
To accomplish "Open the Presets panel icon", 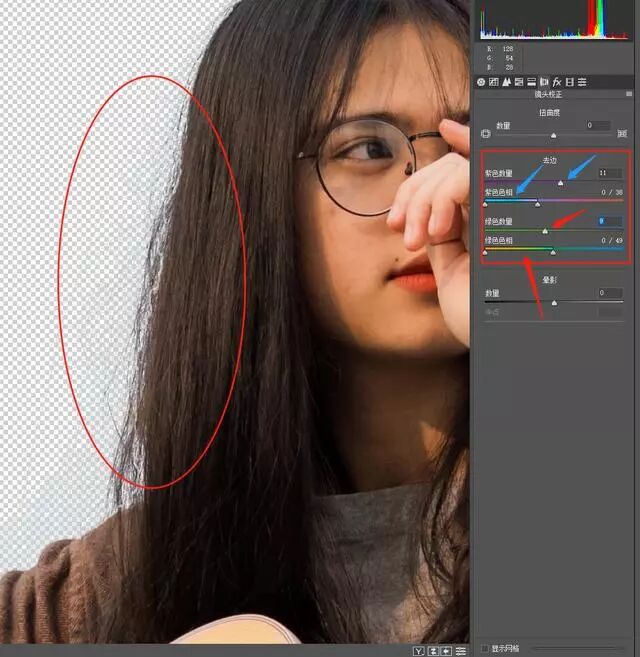I will pyautogui.click(x=582, y=82).
